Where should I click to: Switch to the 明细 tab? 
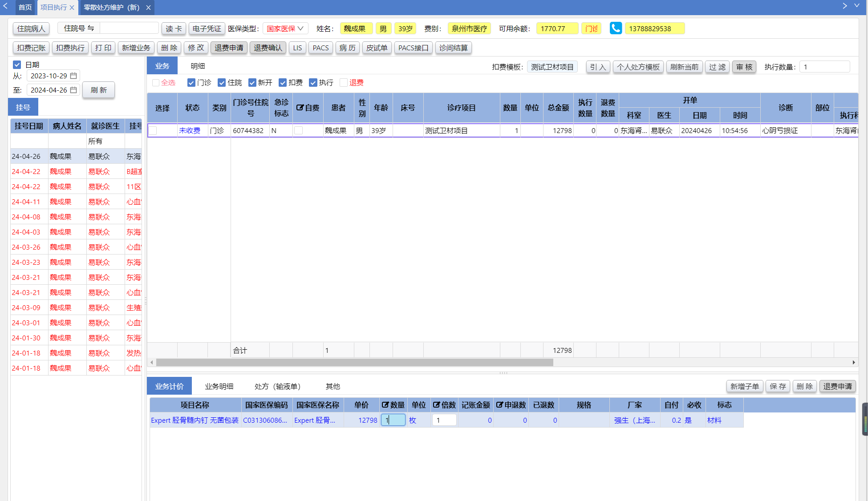pyautogui.click(x=198, y=66)
